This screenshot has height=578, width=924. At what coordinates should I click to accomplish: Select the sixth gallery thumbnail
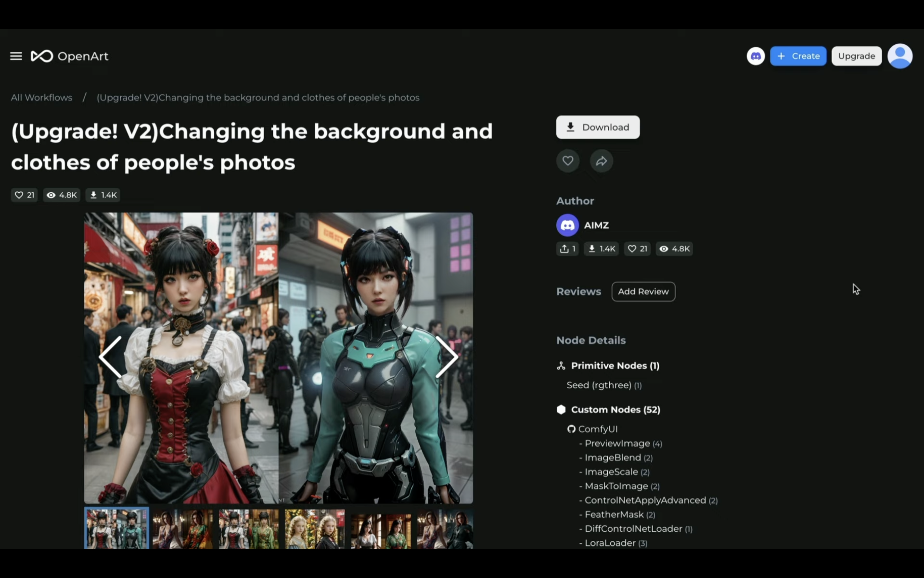(445, 529)
